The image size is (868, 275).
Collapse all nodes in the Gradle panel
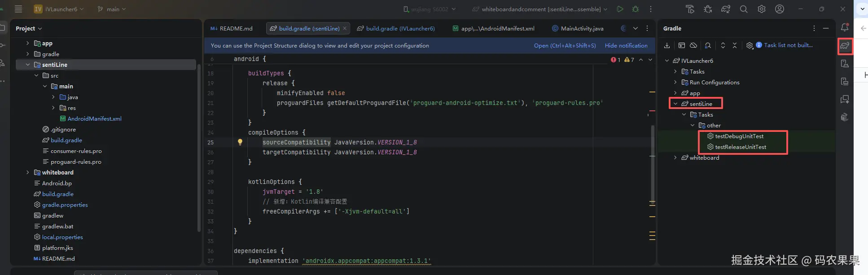pyautogui.click(x=735, y=45)
